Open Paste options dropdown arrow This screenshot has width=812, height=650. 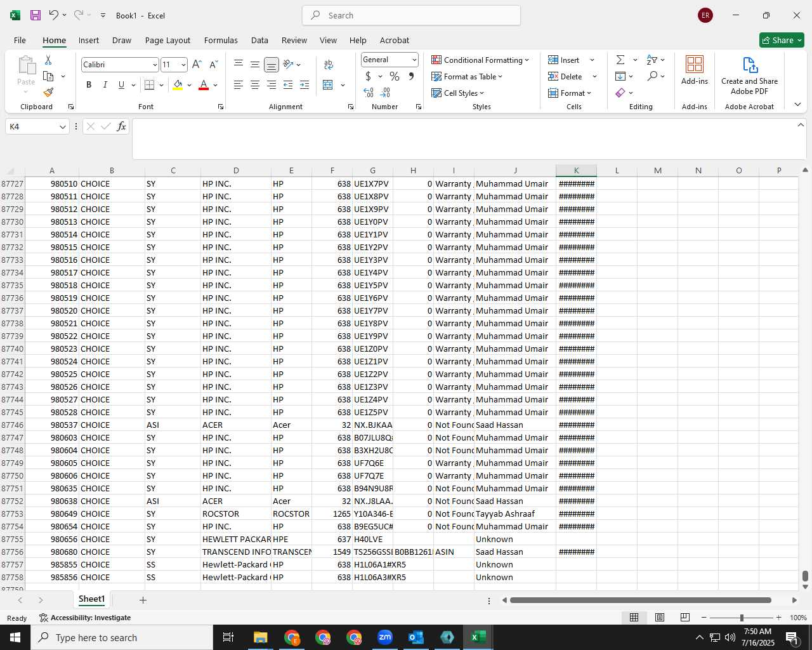(x=26, y=92)
